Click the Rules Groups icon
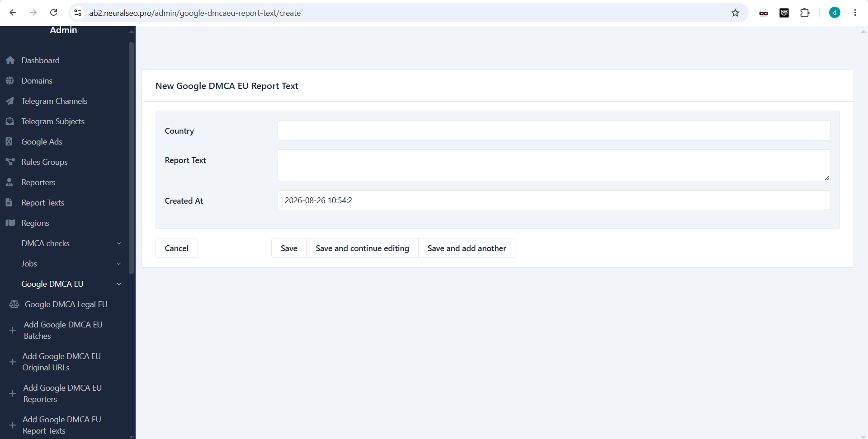Image resolution: width=868 pixels, height=439 pixels. (10, 162)
